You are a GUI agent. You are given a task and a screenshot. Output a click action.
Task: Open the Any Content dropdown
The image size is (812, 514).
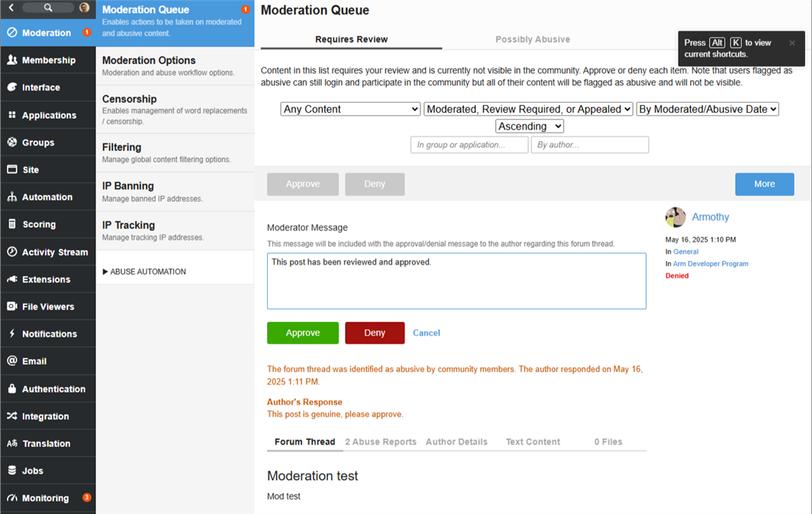click(x=350, y=109)
